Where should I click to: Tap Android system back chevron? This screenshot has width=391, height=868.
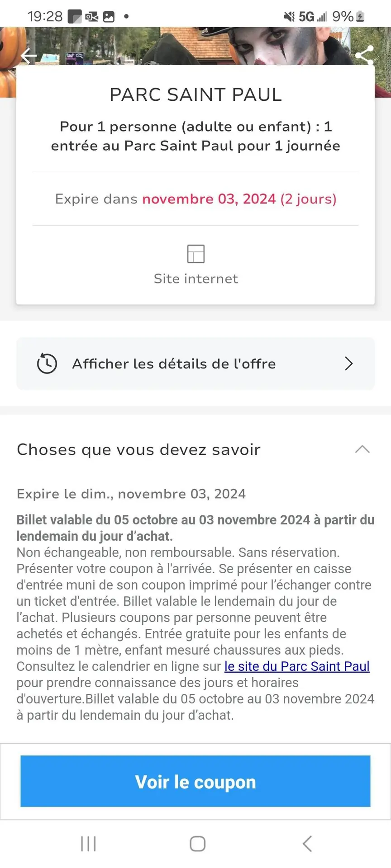click(307, 844)
